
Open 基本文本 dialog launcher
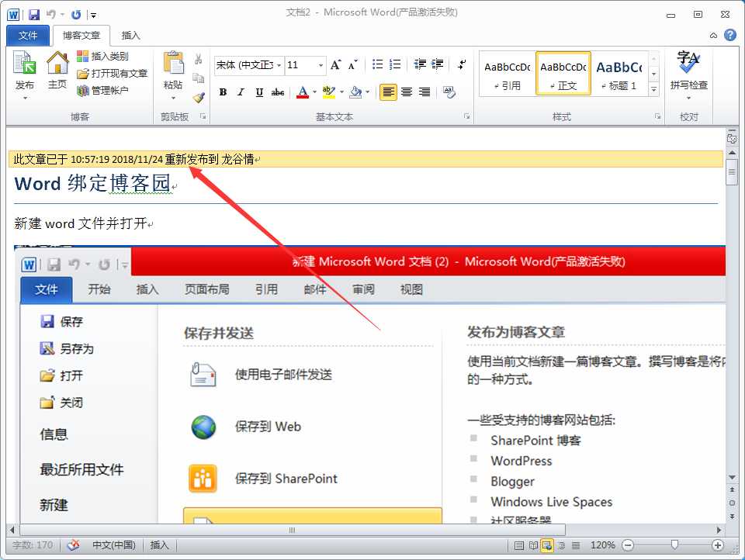(466, 116)
